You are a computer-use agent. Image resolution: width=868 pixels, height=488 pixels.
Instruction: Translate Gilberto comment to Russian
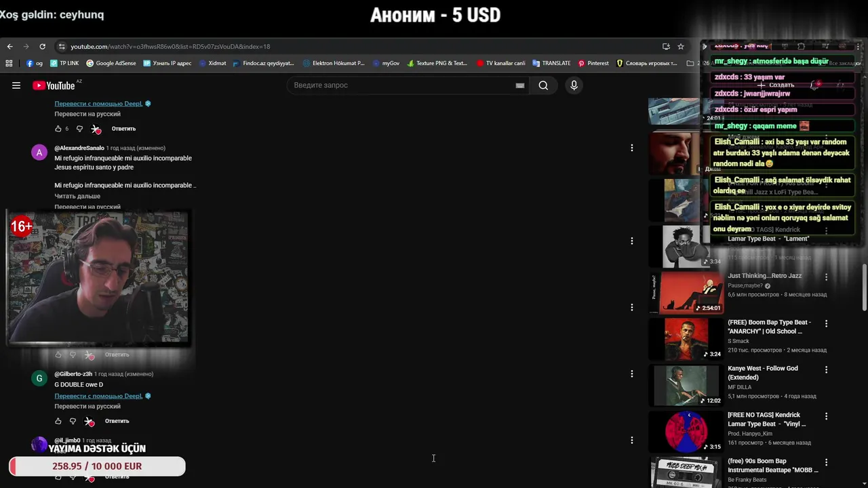tap(87, 406)
